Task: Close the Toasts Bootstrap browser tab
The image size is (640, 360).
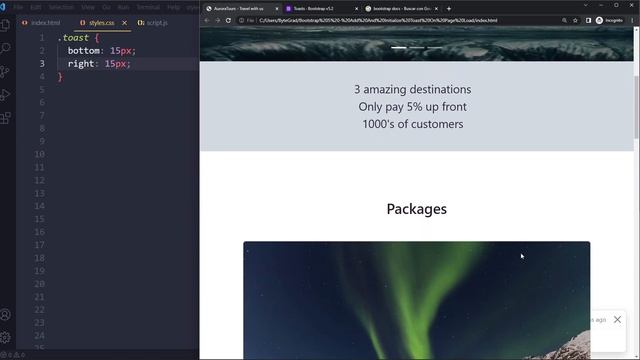Action: point(356,9)
